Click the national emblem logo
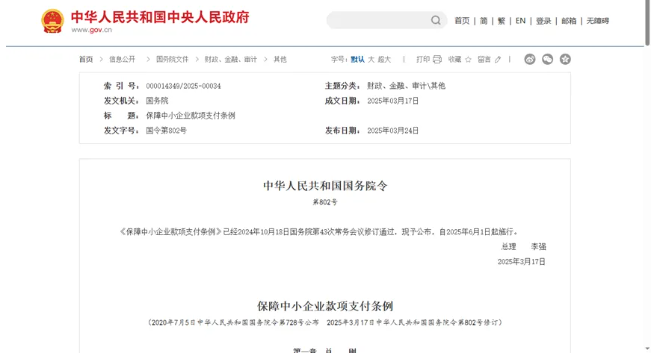This screenshot has width=657, height=363. 52,21
